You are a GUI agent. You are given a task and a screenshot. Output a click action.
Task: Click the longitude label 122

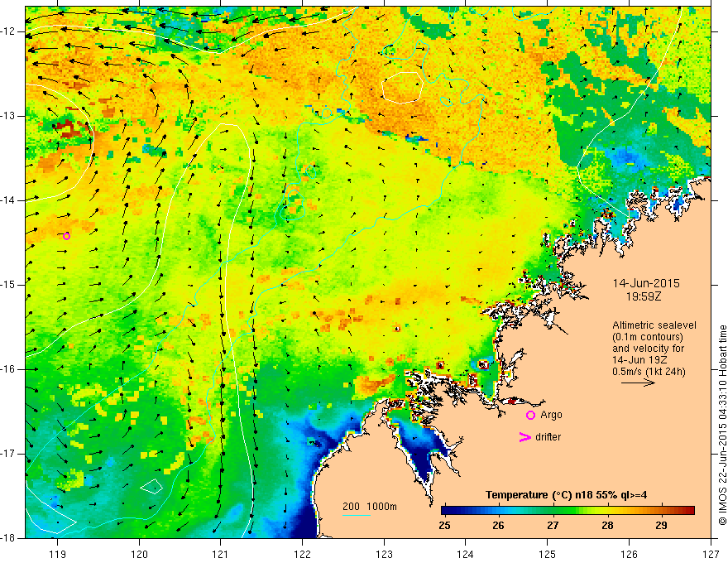pyautogui.click(x=302, y=554)
